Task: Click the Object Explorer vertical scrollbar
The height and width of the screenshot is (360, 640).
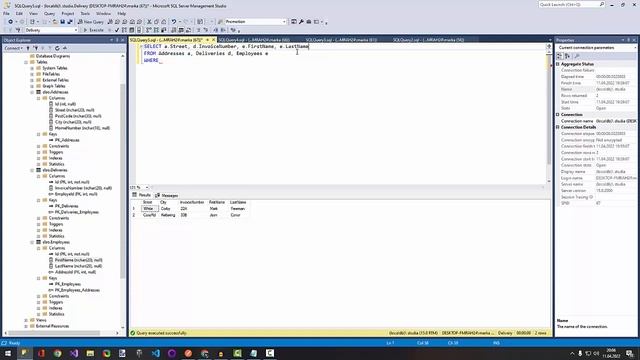Action: tap(123, 180)
